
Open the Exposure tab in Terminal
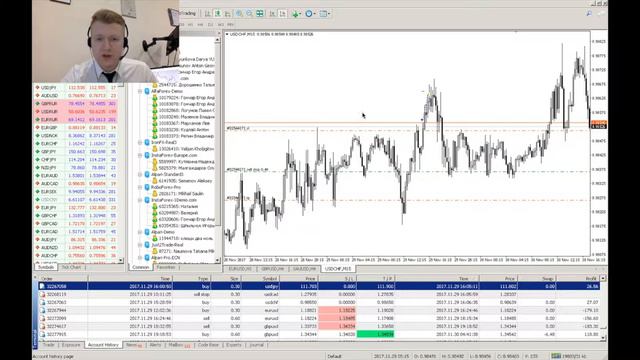(71, 345)
